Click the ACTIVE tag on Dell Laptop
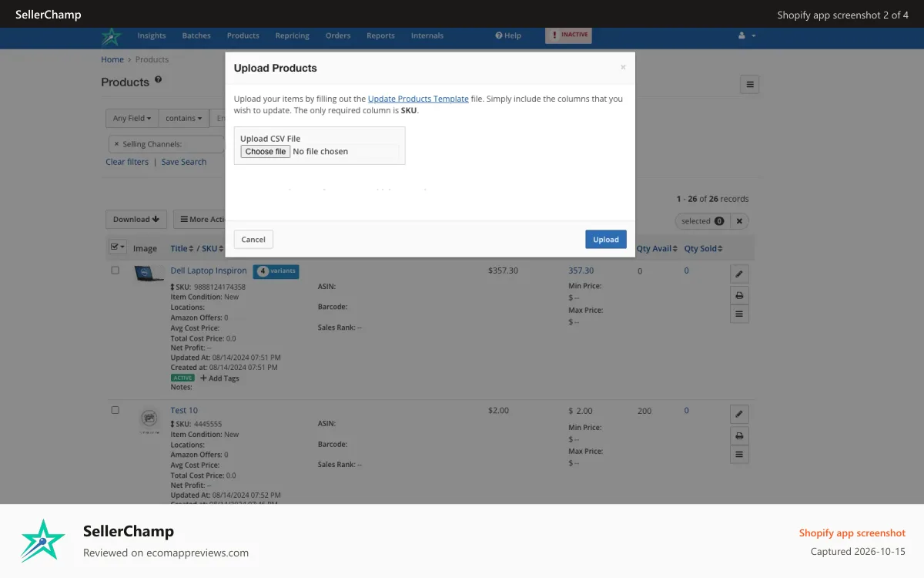The image size is (924, 578). (182, 378)
